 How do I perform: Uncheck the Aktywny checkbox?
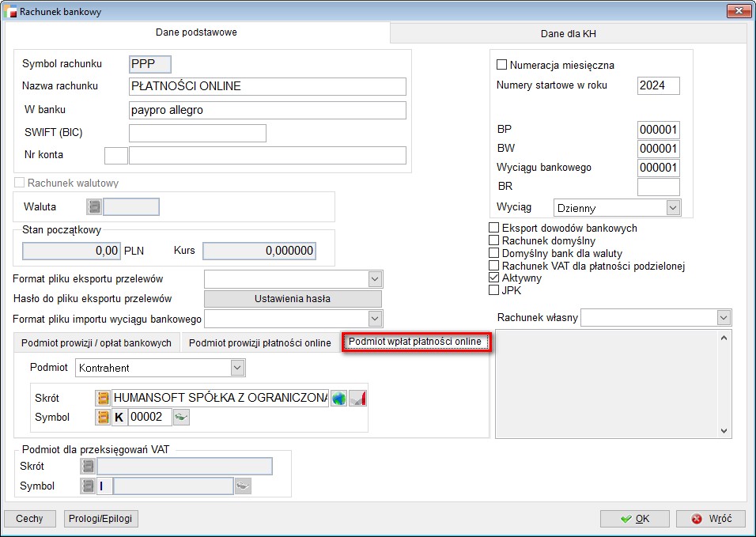pos(494,278)
